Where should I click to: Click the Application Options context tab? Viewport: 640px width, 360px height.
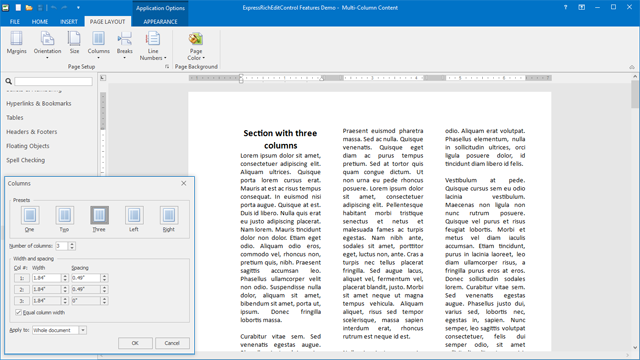click(x=160, y=8)
